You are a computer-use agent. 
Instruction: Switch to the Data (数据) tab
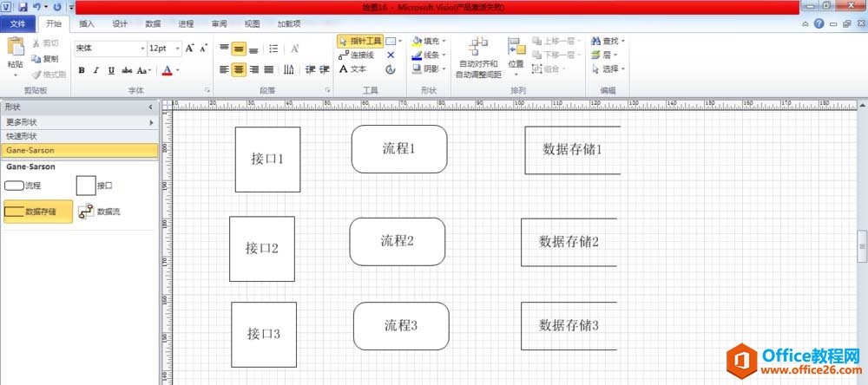(154, 23)
